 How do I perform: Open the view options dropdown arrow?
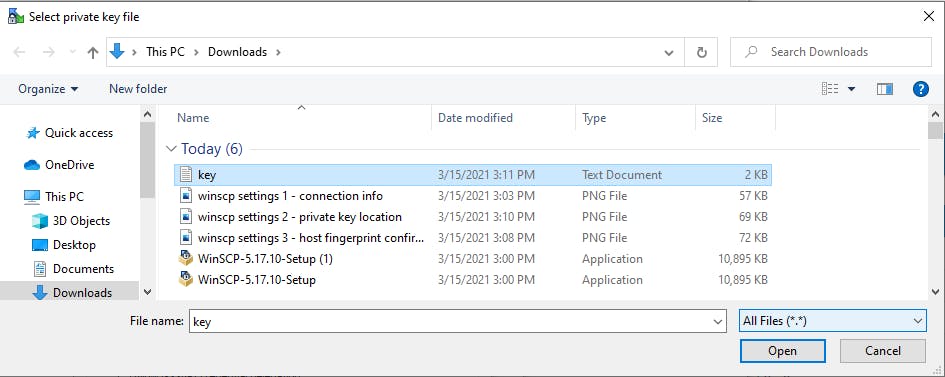tap(852, 89)
